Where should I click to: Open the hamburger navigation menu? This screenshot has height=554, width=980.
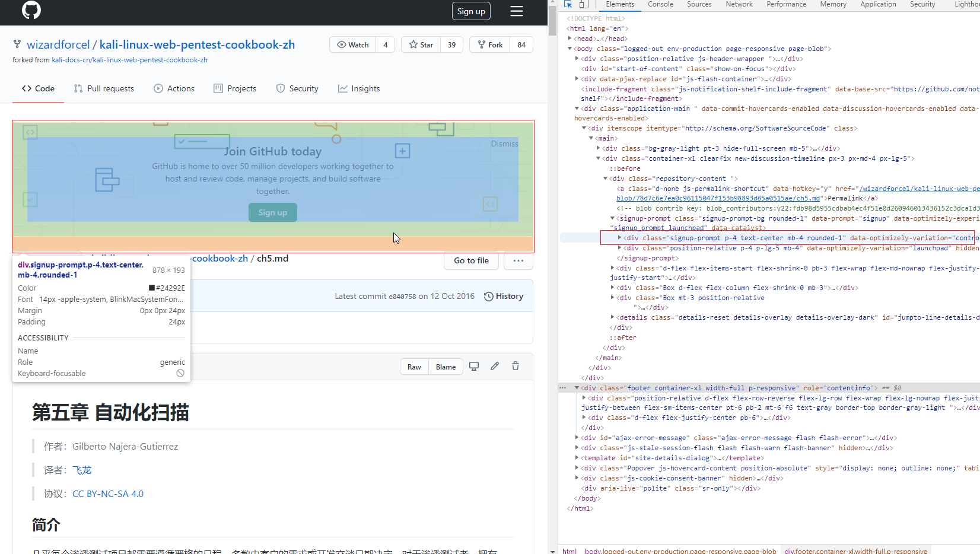[517, 11]
